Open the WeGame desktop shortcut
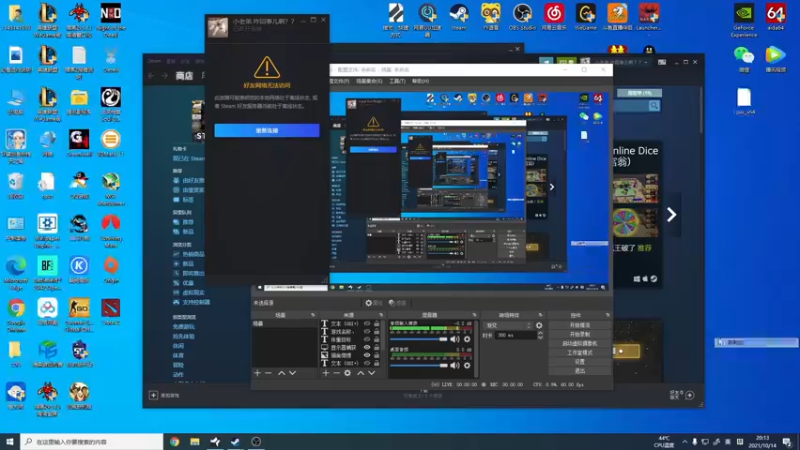Image resolution: width=800 pixels, height=450 pixels. click(585, 17)
